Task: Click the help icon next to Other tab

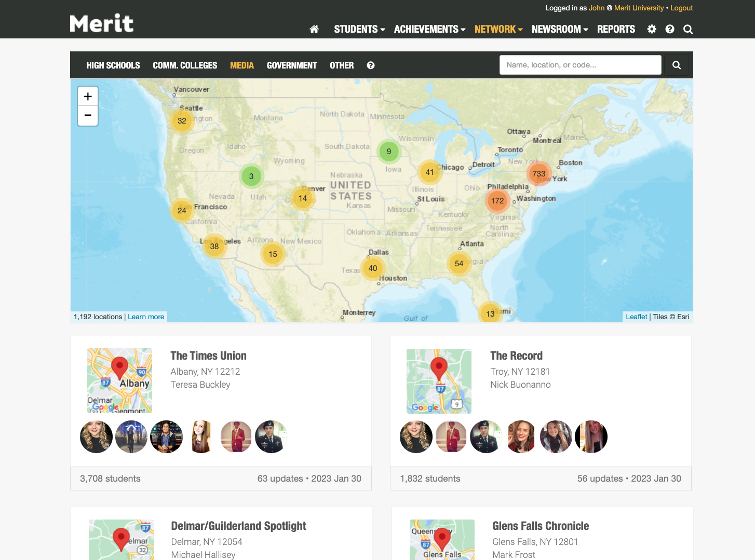Action: pyautogui.click(x=371, y=65)
